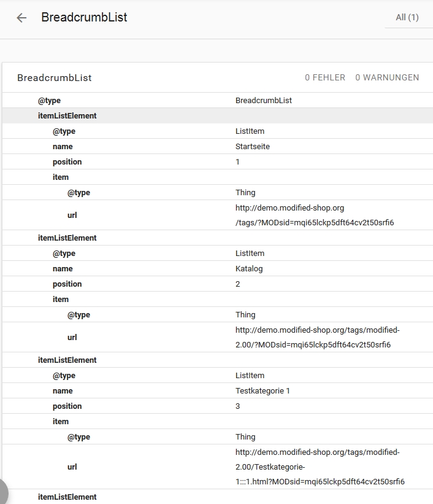Select the first itemListElement row
This screenshot has width=433, height=504.
tap(67, 115)
